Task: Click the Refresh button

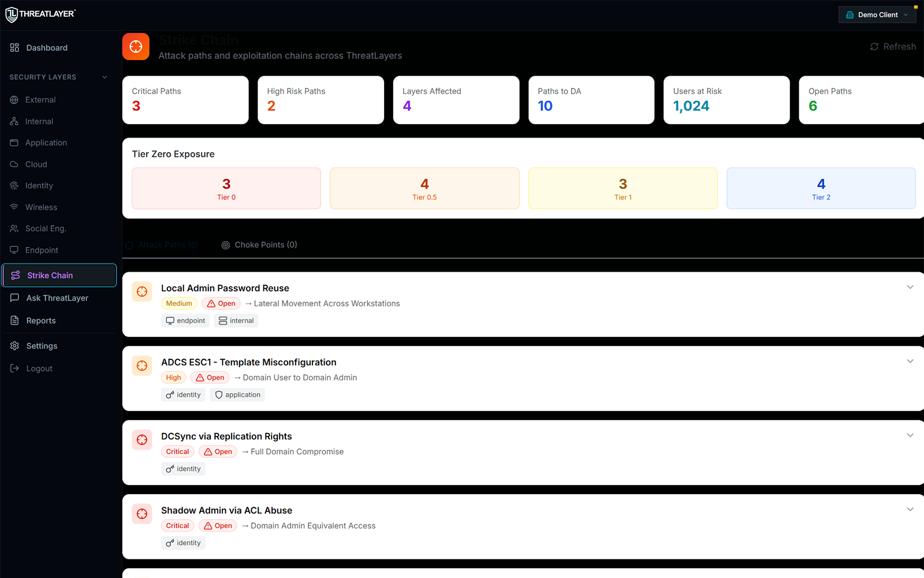Action: (892, 46)
